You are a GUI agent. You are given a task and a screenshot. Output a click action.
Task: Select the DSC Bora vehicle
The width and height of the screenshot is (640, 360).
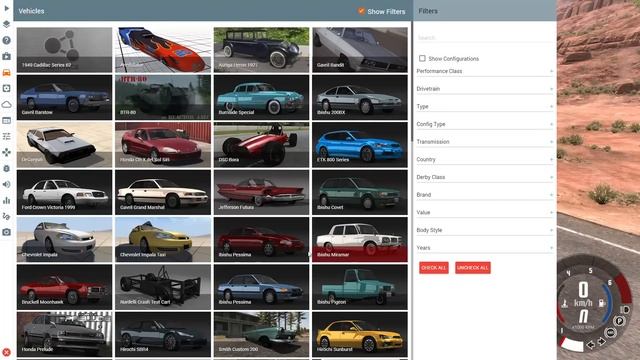click(x=261, y=145)
